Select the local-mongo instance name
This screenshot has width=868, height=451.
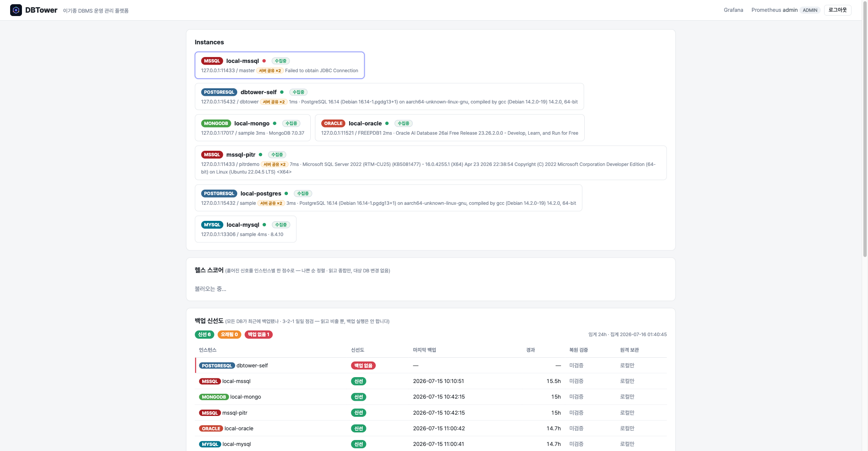(x=252, y=123)
